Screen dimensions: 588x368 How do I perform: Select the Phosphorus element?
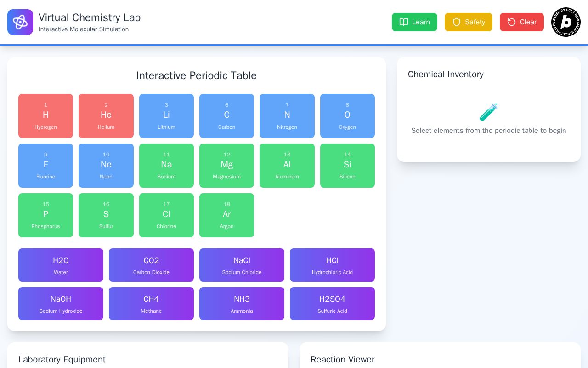(45, 215)
